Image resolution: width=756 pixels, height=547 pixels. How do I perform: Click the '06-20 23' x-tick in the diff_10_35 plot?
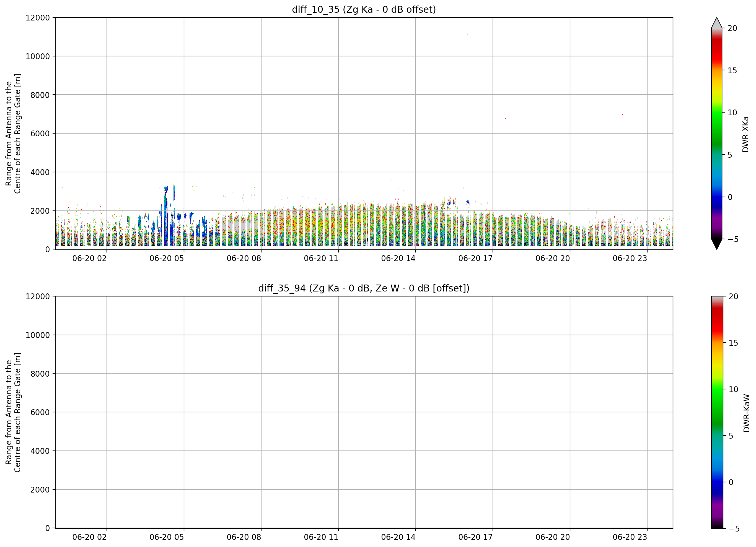(x=630, y=259)
